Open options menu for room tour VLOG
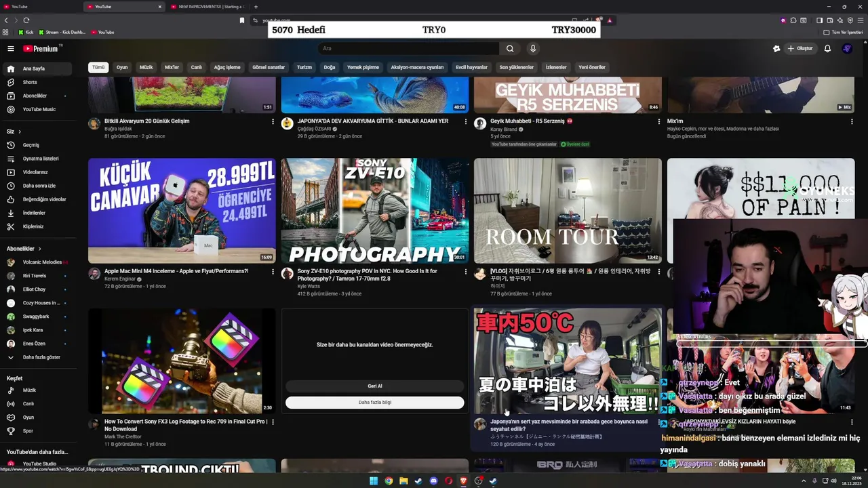Viewport: 868px width, 488px height. coord(658,271)
